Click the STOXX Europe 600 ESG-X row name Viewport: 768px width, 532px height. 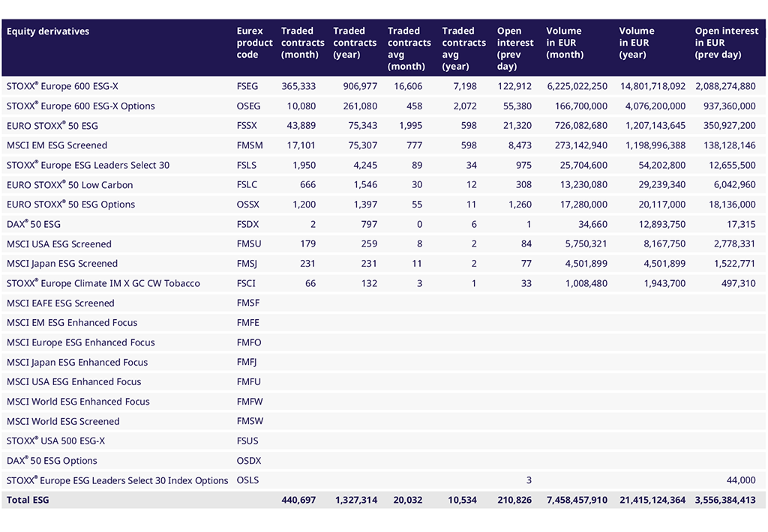click(x=62, y=86)
